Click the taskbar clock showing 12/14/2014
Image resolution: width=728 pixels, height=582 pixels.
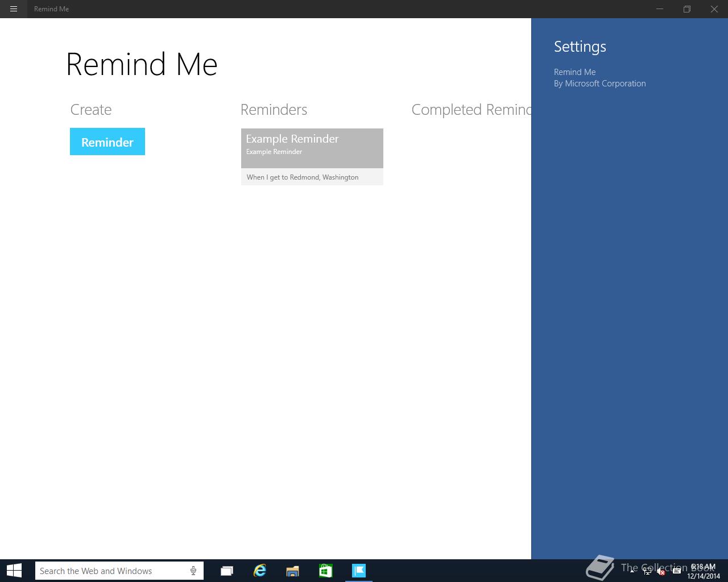pyautogui.click(x=704, y=571)
